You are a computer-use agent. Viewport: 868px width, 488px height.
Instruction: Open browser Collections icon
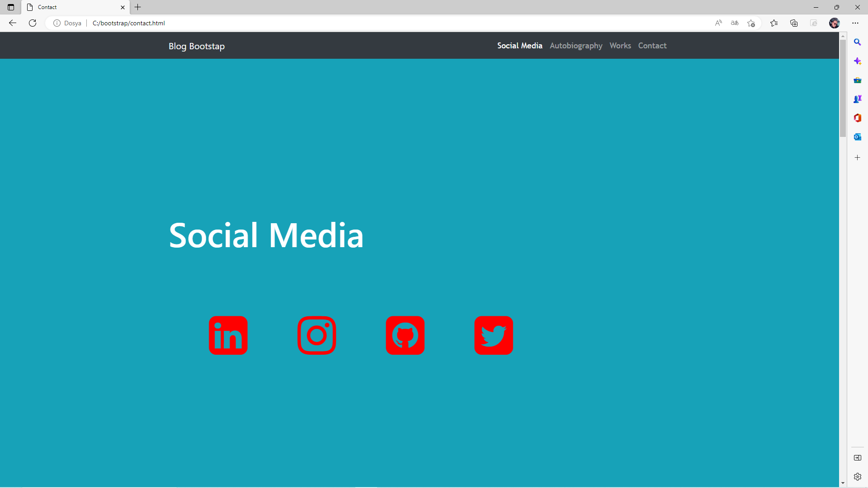[794, 23]
